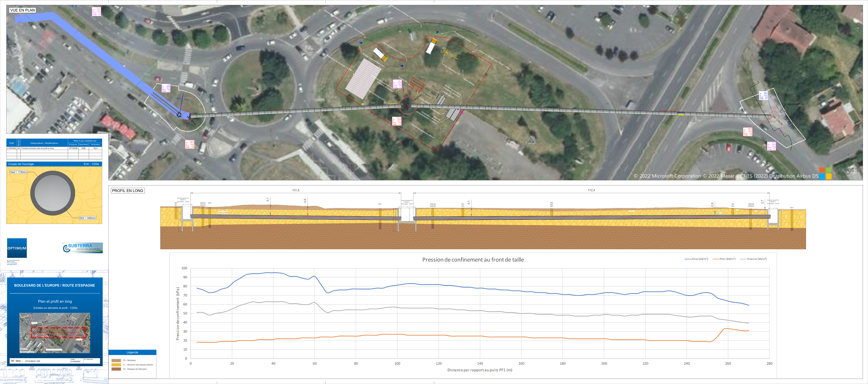Click the 'Légende' header

pyautogui.click(x=133, y=352)
